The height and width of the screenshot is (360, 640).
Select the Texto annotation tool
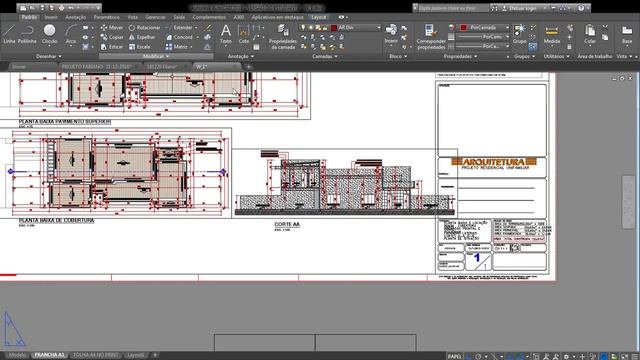coord(226,33)
